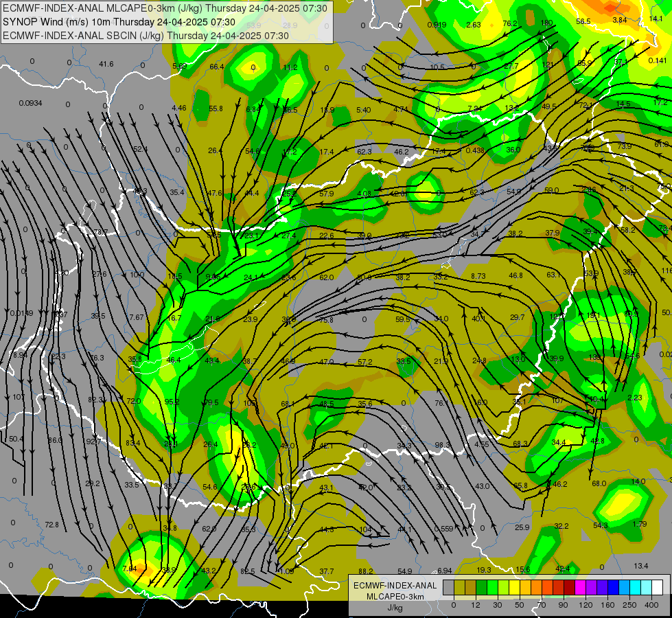Click the map value 1.09

(287, 572)
